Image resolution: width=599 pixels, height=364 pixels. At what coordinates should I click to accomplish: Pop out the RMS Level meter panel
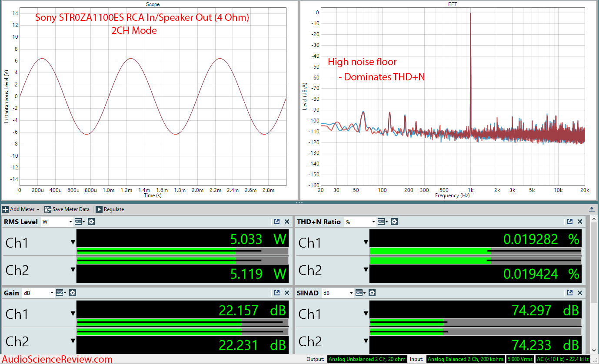pos(277,222)
